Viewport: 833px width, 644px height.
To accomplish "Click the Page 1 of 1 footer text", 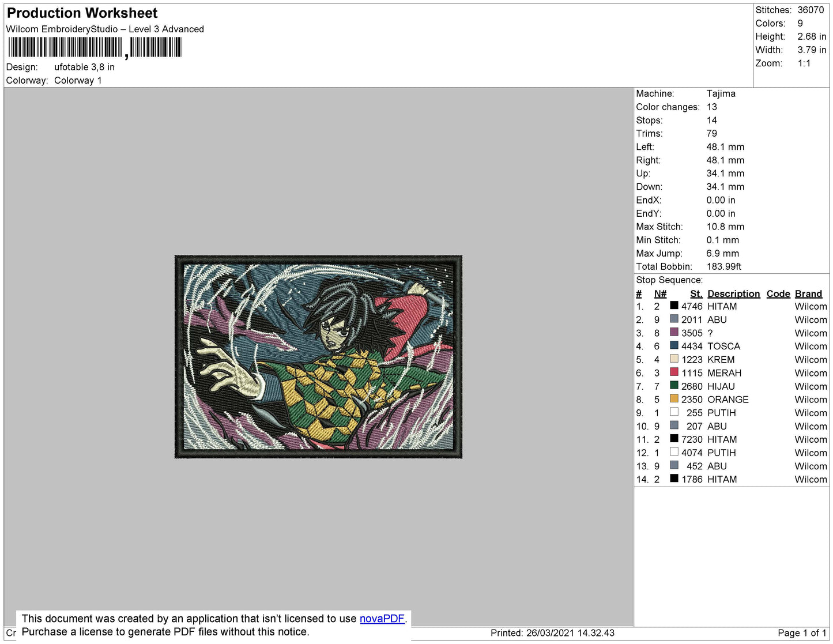I will [x=802, y=632].
